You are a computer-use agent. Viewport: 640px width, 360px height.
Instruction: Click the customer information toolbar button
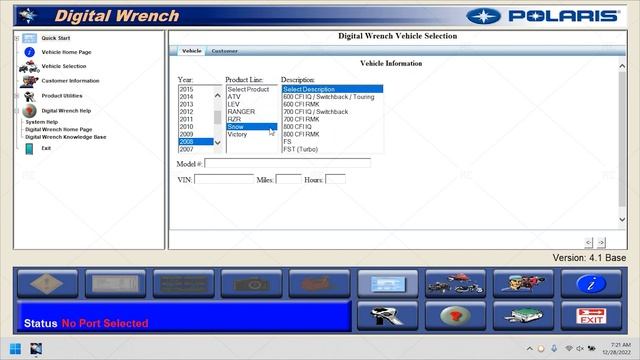(523, 283)
